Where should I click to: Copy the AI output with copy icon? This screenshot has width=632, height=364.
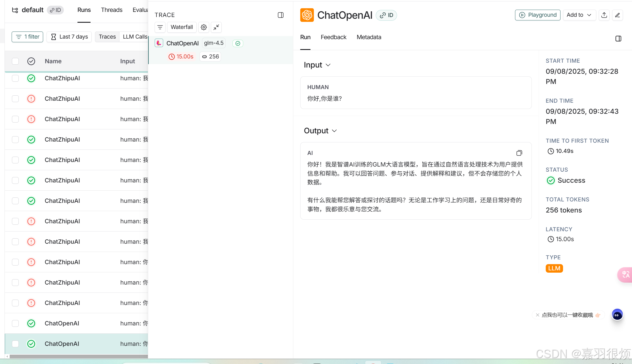(519, 153)
